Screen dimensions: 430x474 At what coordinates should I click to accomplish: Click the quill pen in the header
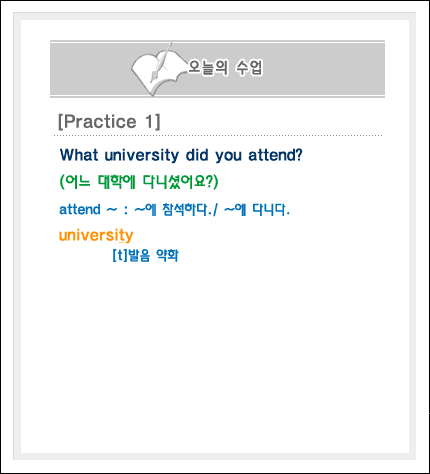click(161, 62)
